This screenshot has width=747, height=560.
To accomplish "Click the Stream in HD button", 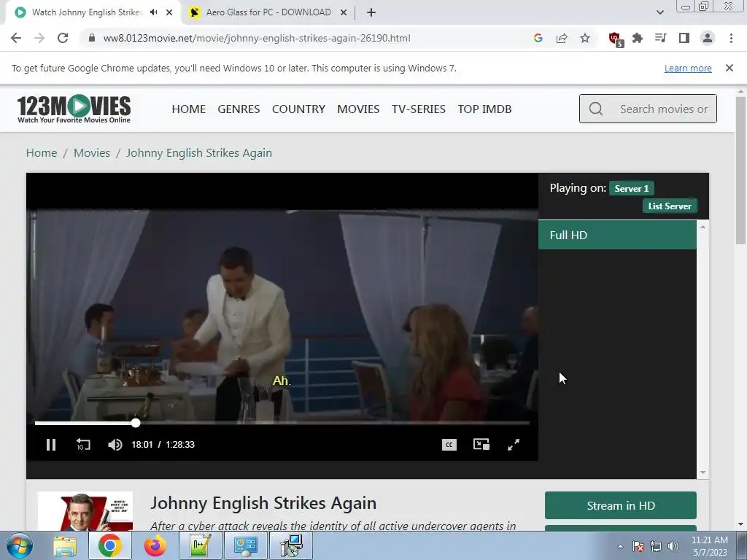I will (x=620, y=505).
